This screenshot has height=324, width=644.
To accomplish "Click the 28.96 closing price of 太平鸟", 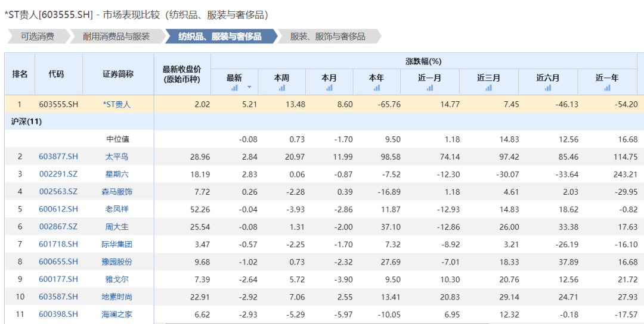I will coord(201,157).
